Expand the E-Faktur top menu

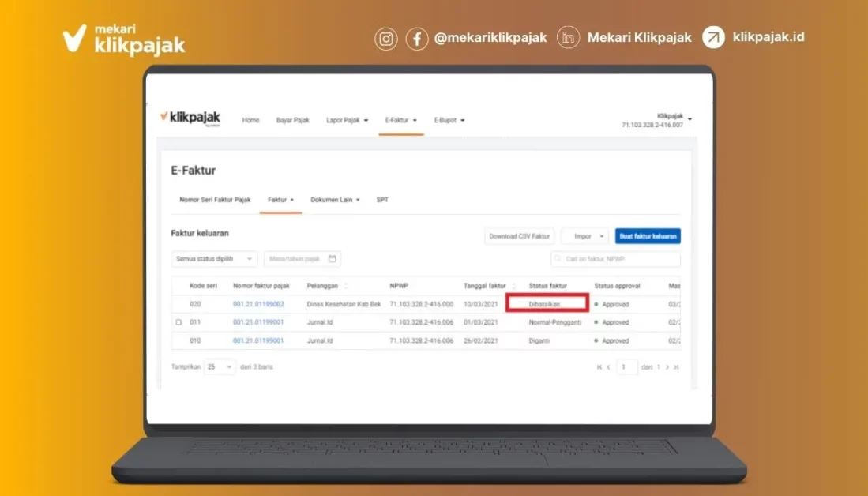(x=400, y=120)
